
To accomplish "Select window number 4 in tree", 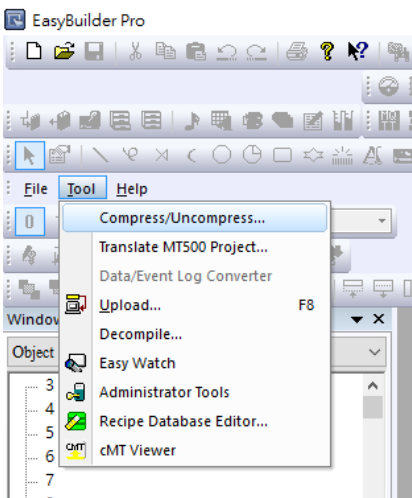I will [50, 408].
